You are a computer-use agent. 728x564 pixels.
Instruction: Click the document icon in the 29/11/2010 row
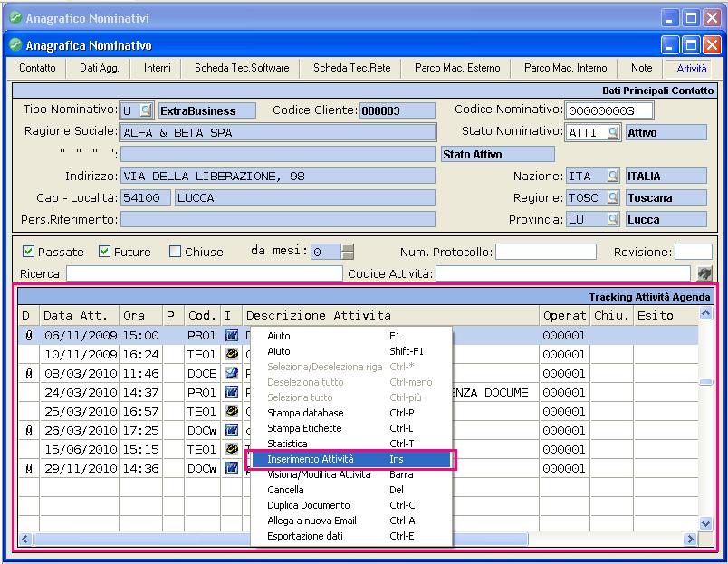[x=231, y=468]
